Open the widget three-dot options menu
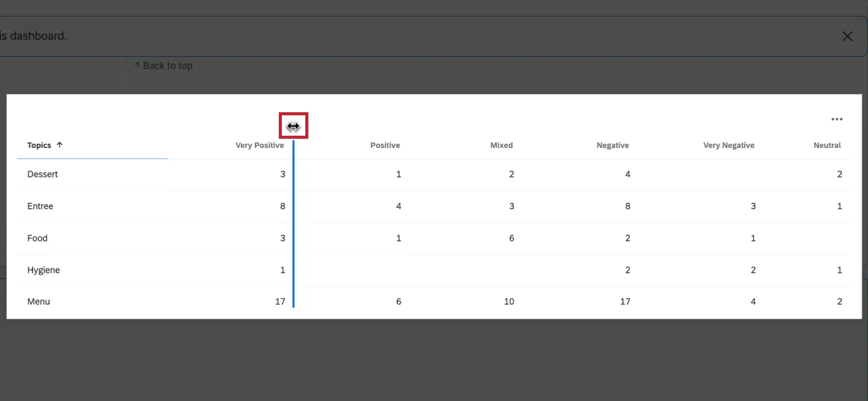 pyautogui.click(x=837, y=119)
